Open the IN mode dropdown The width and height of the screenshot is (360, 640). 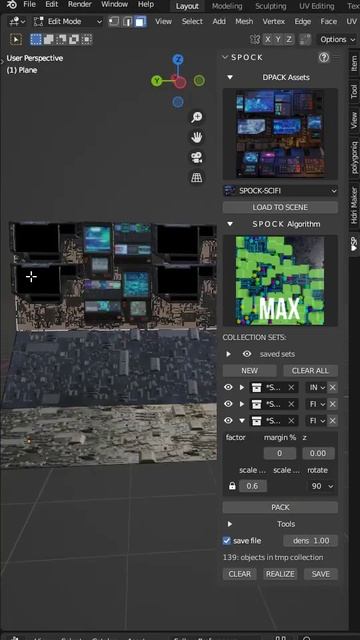[x=316, y=387]
